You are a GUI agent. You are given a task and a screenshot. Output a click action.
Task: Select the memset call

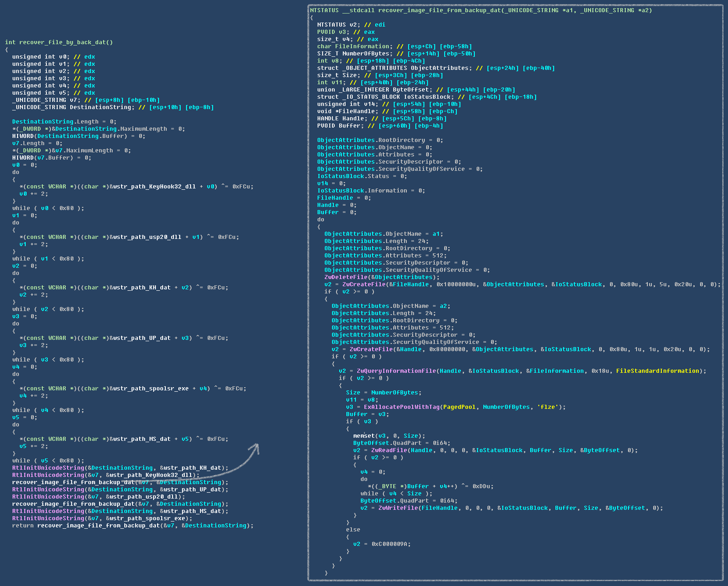click(x=364, y=436)
